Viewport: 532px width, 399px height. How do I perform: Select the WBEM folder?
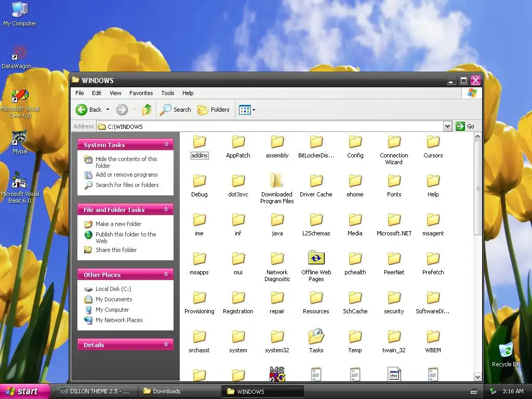(x=433, y=342)
